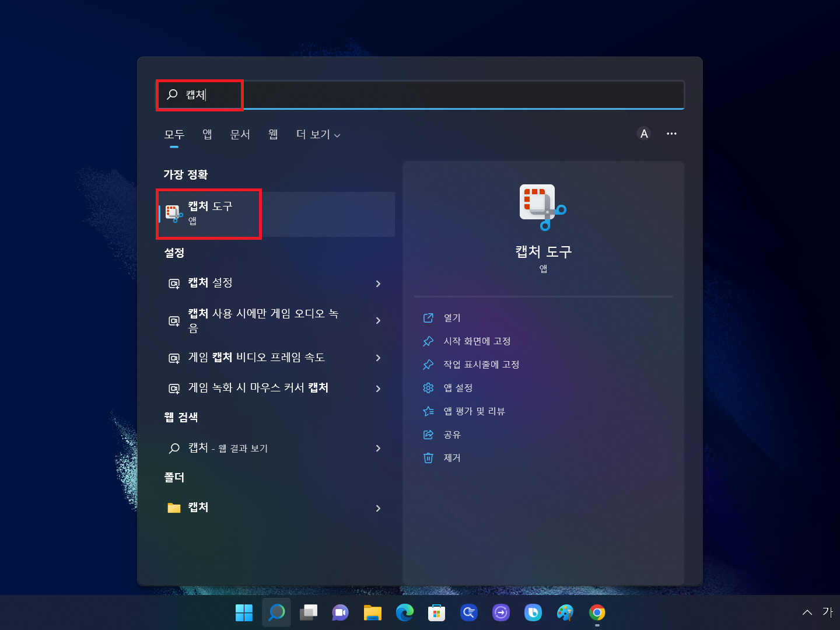This screenshot has height=630, width=840.
Task: Open the 캡처 도구 app from search results
Action: pyautogui.click(x=209, y=213)
